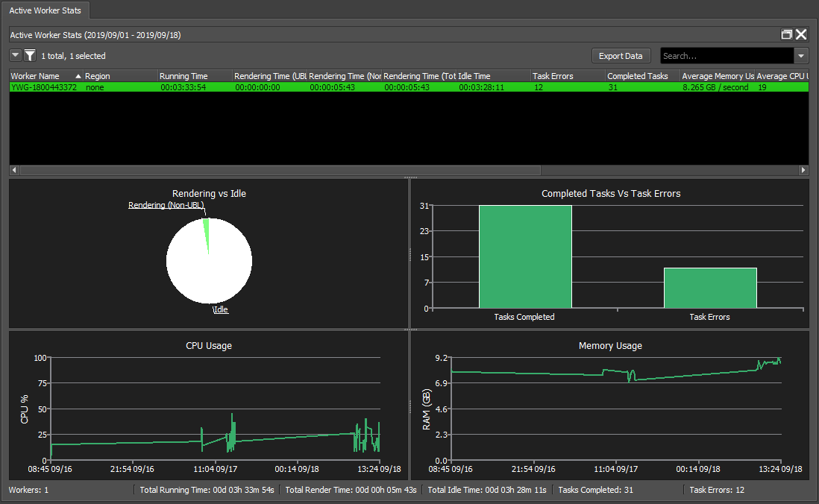The image size is (819, 504).
Task: Undock the Active Worker Stats panel
Action: tap(786, 34)
